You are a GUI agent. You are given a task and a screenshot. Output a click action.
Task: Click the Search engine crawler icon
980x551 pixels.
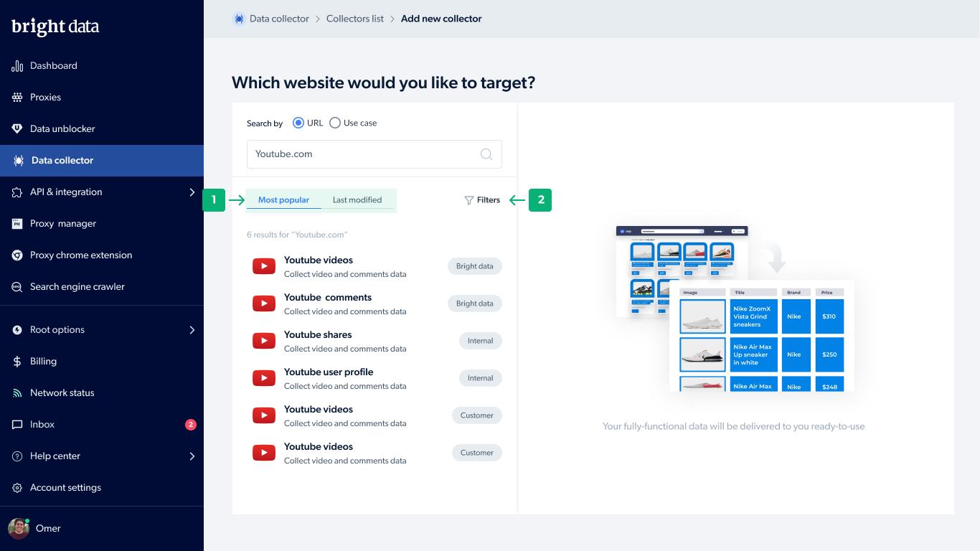[x=17, y=287]
